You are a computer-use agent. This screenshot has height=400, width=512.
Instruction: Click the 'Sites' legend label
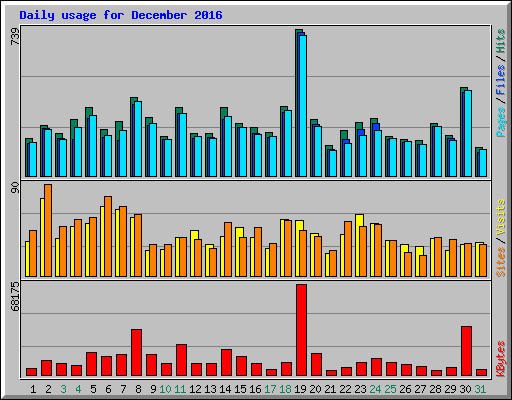pyautogui.click(x=501, y=262)
